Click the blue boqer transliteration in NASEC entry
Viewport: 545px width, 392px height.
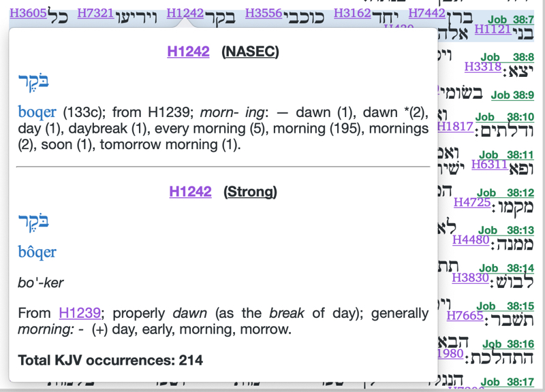(38, 112)
